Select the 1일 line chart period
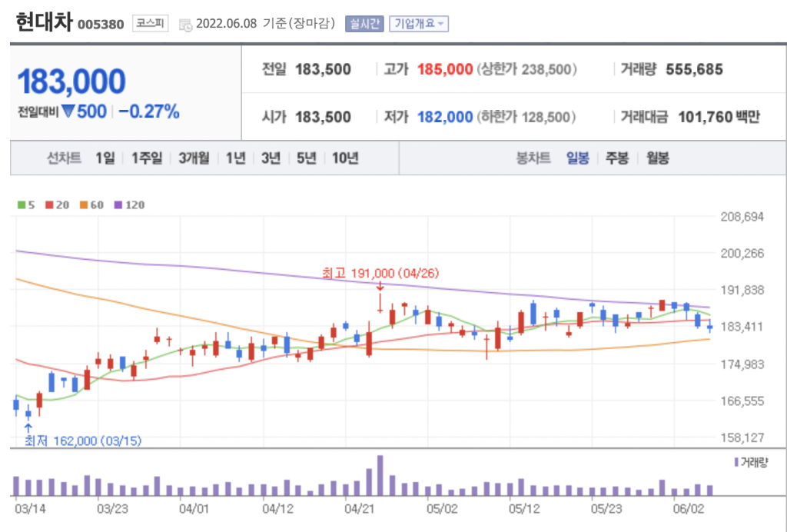 coord(105,158)
